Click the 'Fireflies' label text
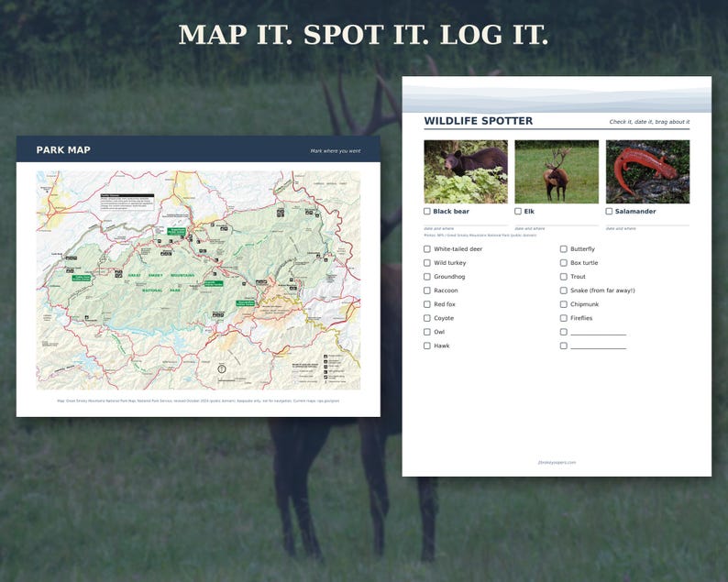This screenshot has height=582, width=728. [x=581, y=318]
